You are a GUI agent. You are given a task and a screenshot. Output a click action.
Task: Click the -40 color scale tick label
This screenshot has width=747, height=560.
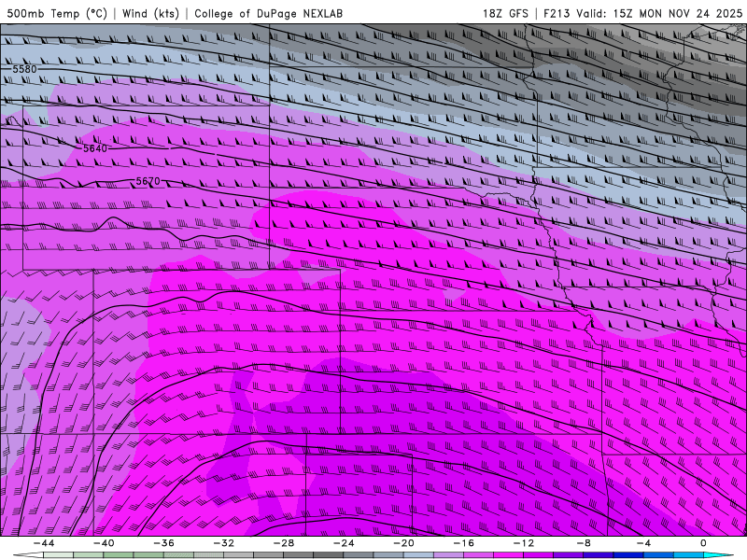[x=104, y=543]
